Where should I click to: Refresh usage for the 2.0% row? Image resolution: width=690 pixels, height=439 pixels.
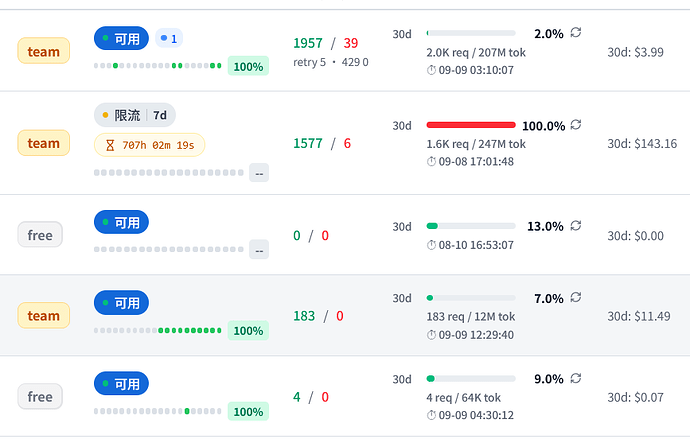coord(576,33)
